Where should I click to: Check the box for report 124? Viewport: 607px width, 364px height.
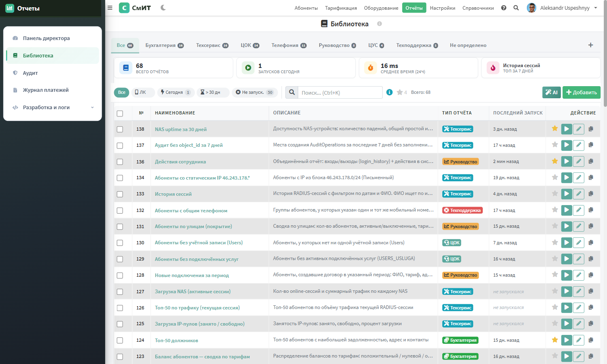[x=120, y=341]
